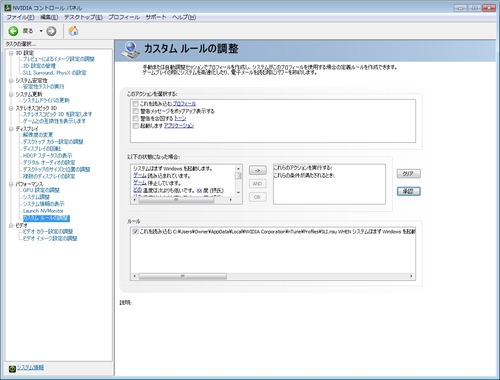Open ビデオ イメージ設定の調整 tree item
The width and height of the screenshot is (500, 380).
tap(50, 238)
